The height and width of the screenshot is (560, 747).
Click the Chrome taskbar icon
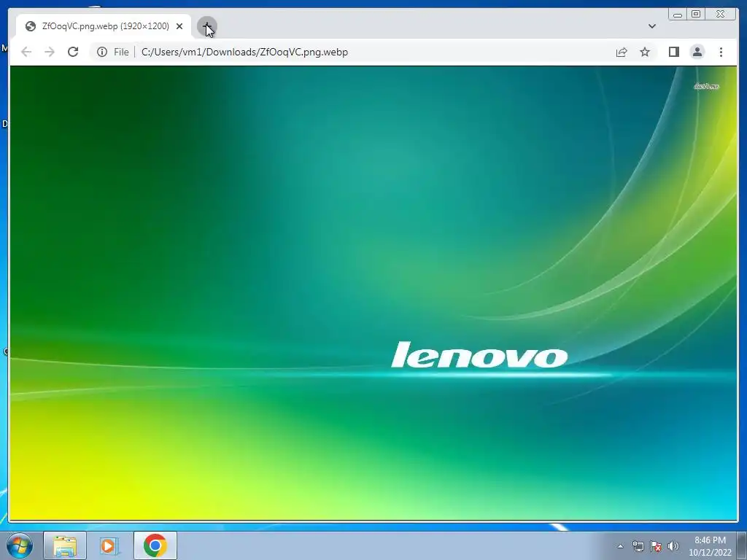coord(155,545)
